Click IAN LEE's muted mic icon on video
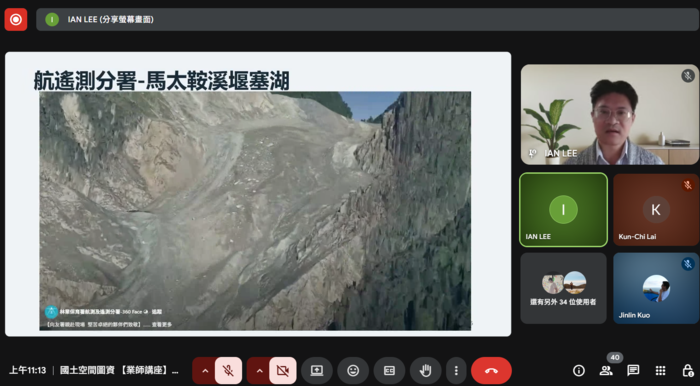The width and height of the screenshot is (700, 386). tap(688, 75)
